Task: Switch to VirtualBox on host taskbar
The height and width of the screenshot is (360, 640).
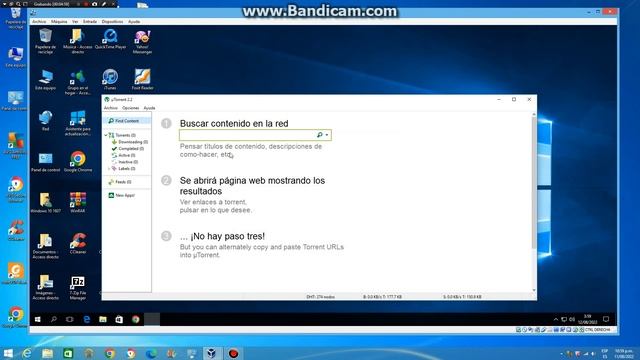Action: [211, 353]
